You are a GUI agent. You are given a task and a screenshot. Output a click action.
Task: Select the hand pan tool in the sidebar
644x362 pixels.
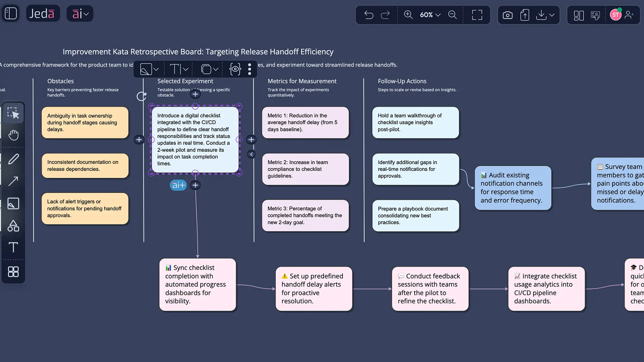[13, 135]
